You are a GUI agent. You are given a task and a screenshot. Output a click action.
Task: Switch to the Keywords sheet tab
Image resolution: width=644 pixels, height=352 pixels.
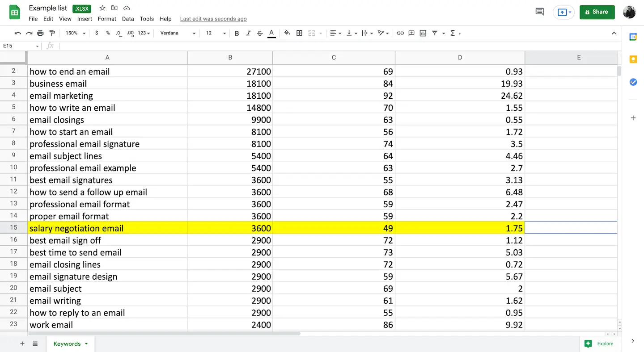point(68,344)
